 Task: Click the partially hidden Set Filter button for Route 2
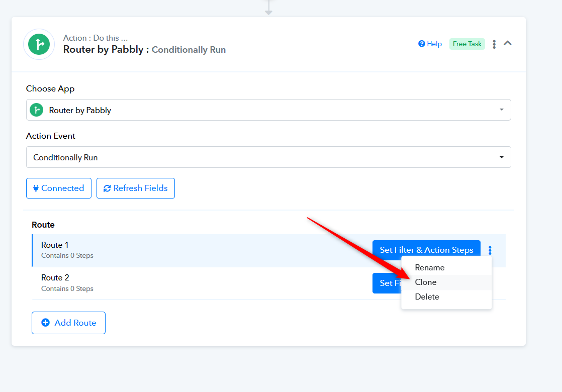point(387,283)
